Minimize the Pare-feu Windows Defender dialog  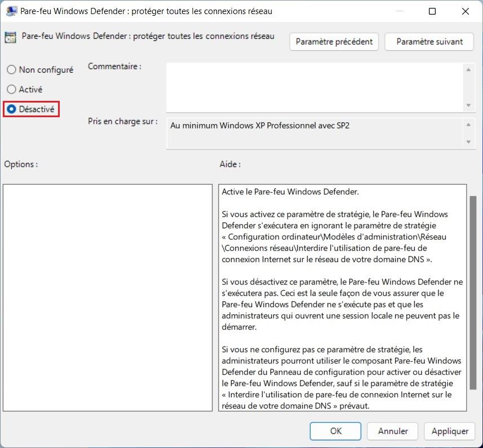400,11
